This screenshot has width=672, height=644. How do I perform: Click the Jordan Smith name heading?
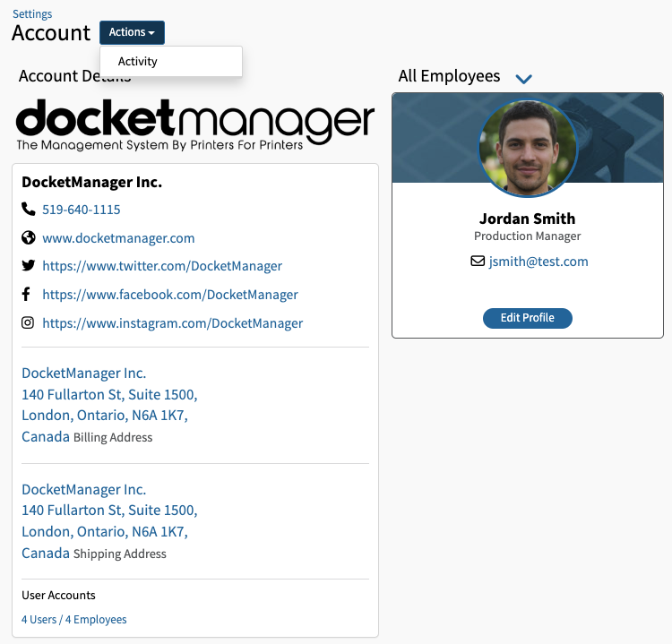(528, 219)
